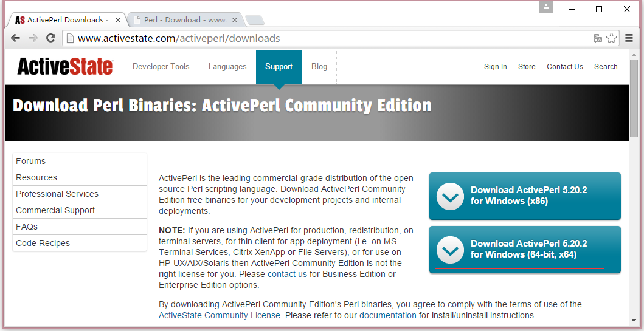Click the ActiveState logo

tap(65, 66)
